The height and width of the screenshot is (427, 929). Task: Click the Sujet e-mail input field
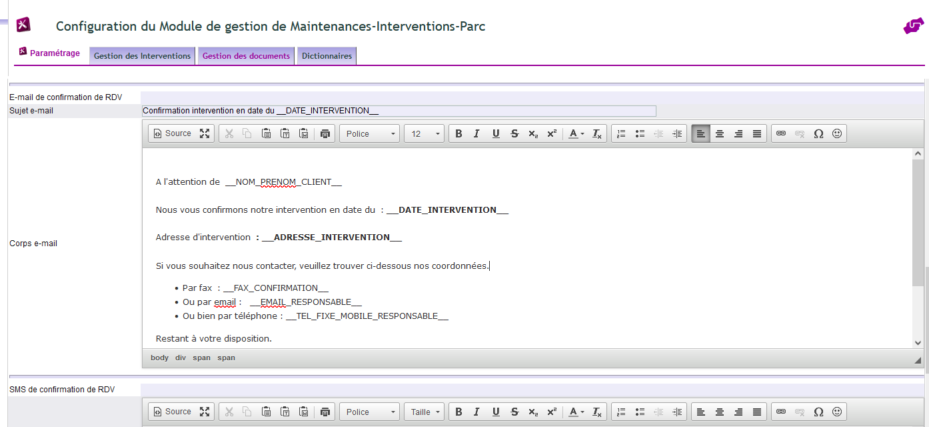(x=399, y=111)
